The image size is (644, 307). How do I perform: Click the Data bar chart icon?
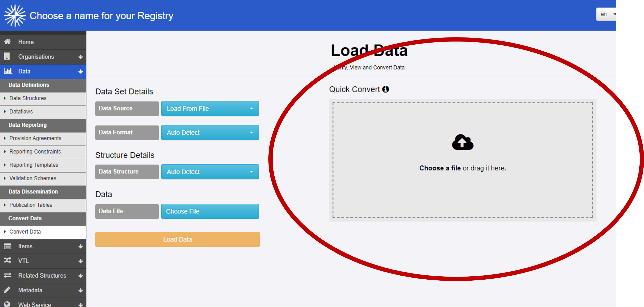[8, 71]
